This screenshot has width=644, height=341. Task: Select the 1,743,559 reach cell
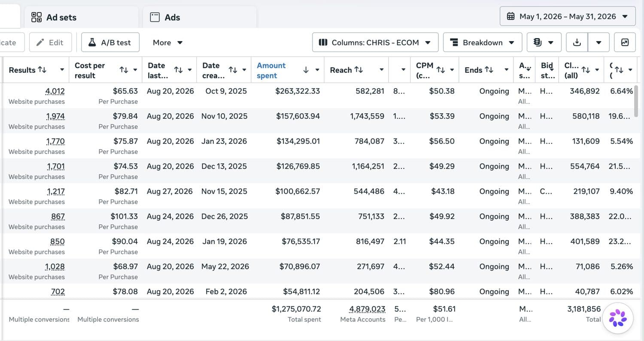click(x=367, y=116)
